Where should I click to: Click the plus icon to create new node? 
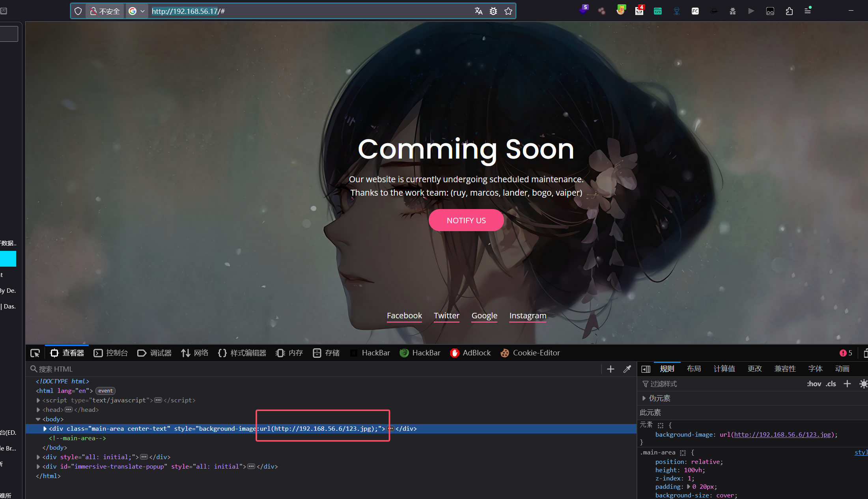tap(610, 369)
